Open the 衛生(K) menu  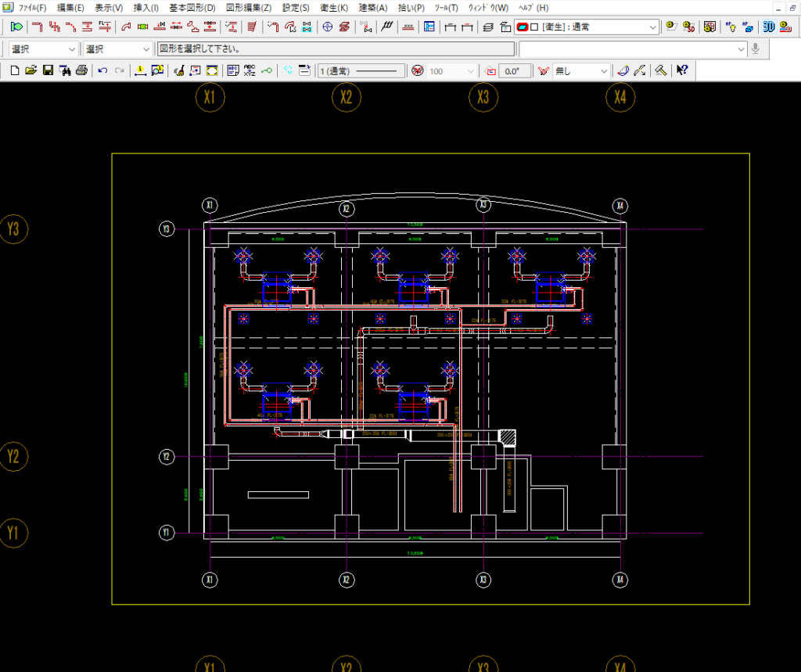pos(334,7)
